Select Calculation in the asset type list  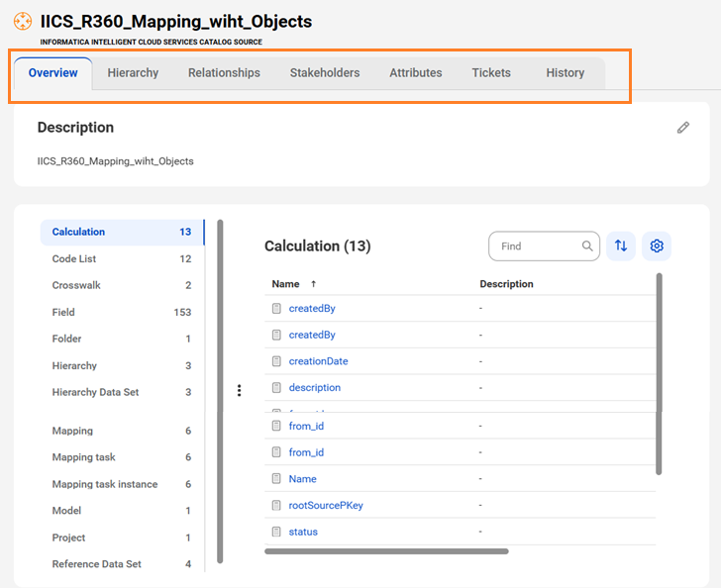(x=122, y=233)
